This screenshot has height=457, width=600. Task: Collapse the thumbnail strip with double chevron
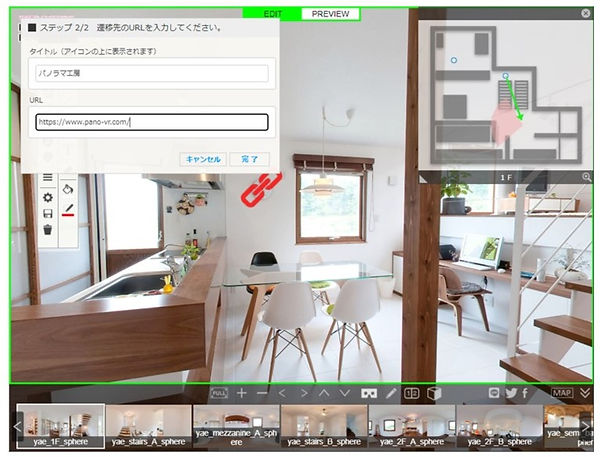point(585,393)
